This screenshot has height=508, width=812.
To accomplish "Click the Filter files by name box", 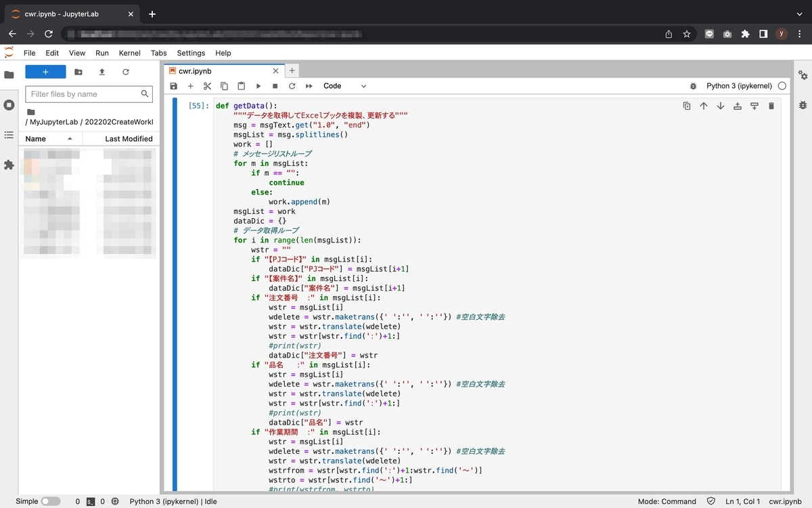I will pos(89,93).
